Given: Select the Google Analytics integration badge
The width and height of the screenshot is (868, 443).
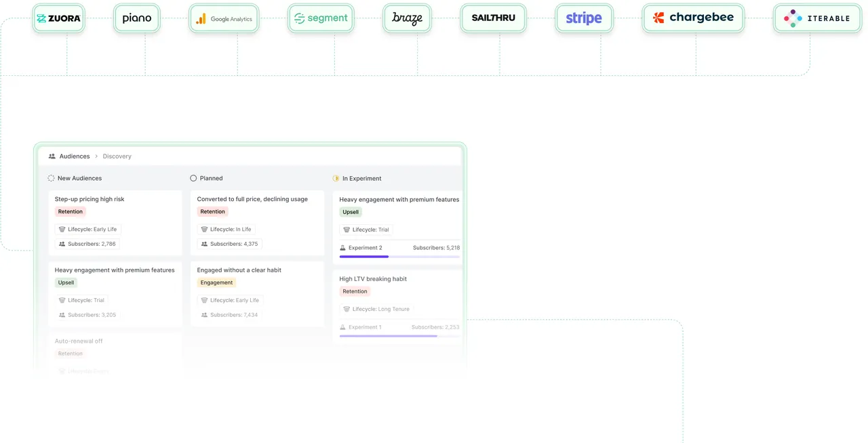Looking at the screenshot, I should pos(224,19).
